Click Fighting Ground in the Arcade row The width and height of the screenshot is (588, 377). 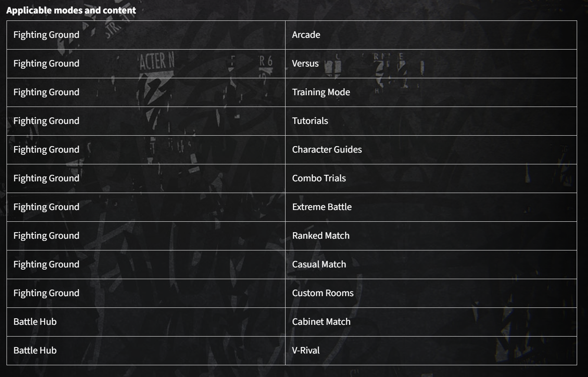coord(46,35)
